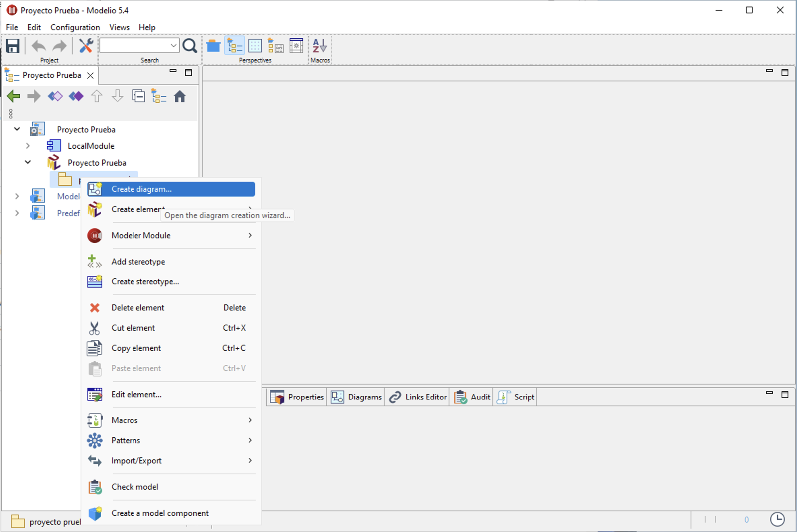Click the home icon in browser toolbar

180,96
